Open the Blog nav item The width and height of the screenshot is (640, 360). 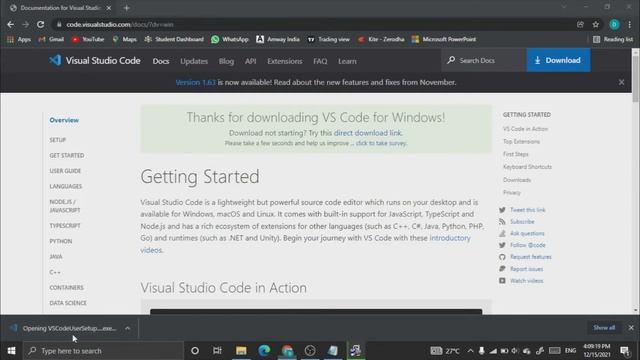pyautogui.click(x=226, y=61)
